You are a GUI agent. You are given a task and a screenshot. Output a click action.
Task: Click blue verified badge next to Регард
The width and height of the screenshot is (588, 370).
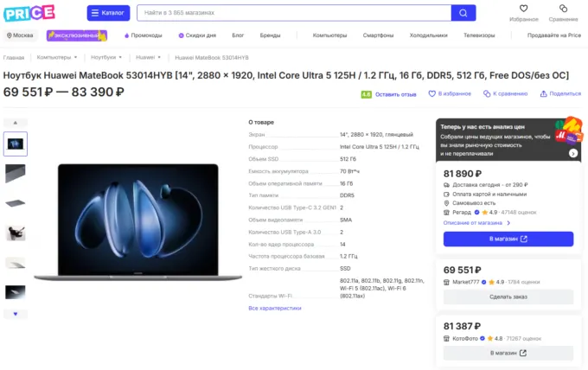click(x=476, y=212)
